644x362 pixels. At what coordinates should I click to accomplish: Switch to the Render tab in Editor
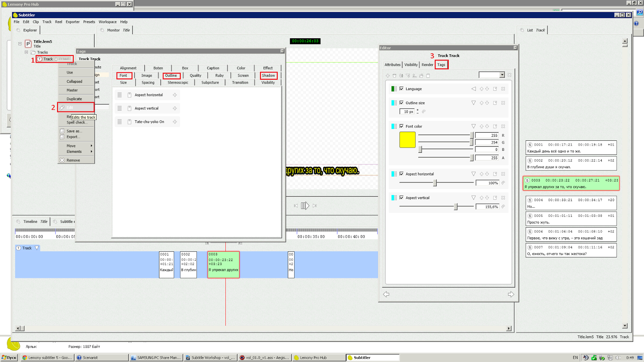click(427, 65)
